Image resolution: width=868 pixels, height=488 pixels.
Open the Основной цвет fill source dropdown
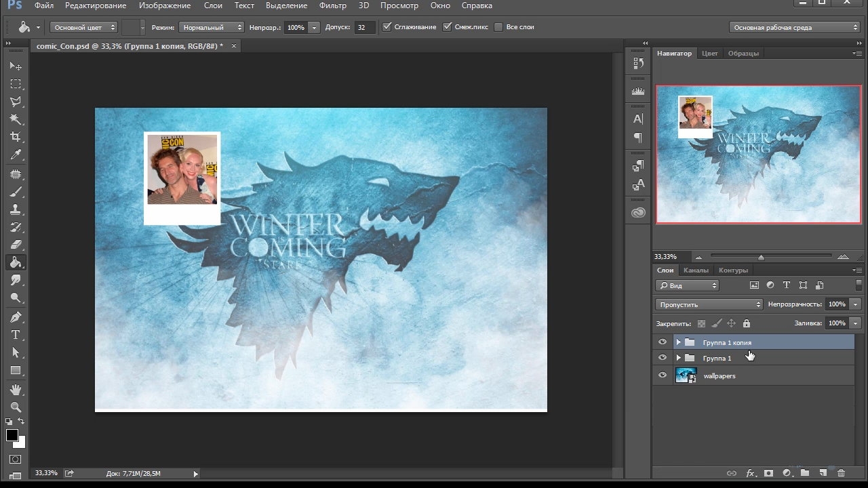pyautogui.click(x=84, y=27)
